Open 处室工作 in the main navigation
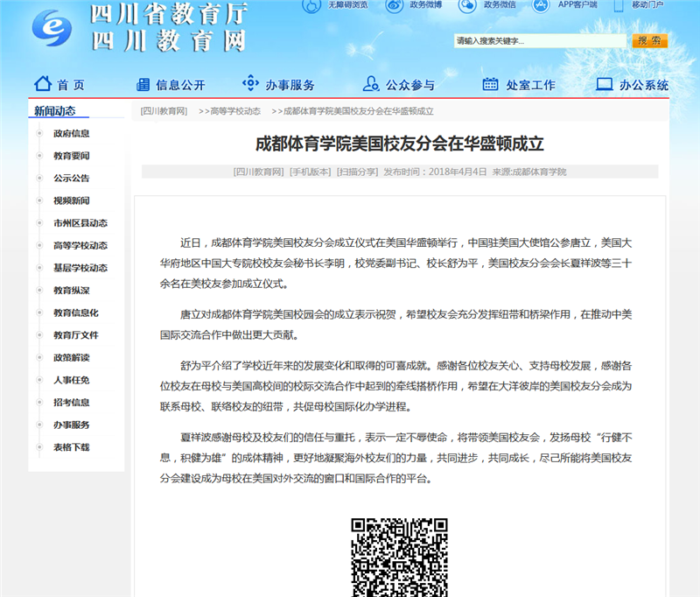This screenshot has width=700, height=597. 530,85
